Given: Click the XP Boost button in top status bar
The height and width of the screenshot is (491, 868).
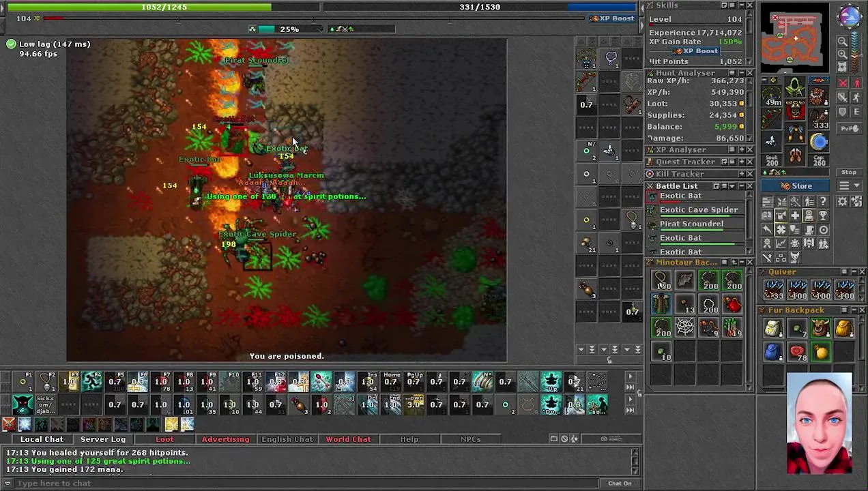Looking at the screenshot, I should (x=613, y=18).
